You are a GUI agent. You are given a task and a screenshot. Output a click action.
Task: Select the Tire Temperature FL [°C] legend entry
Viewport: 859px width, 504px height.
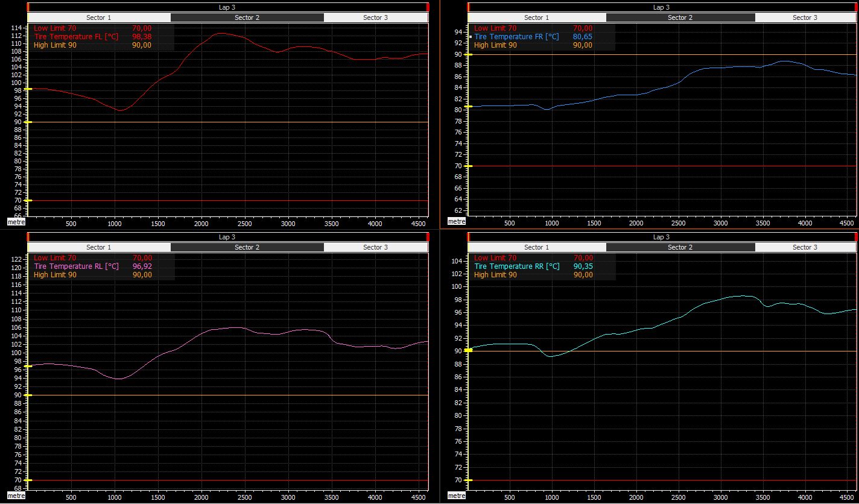point(76,37)
